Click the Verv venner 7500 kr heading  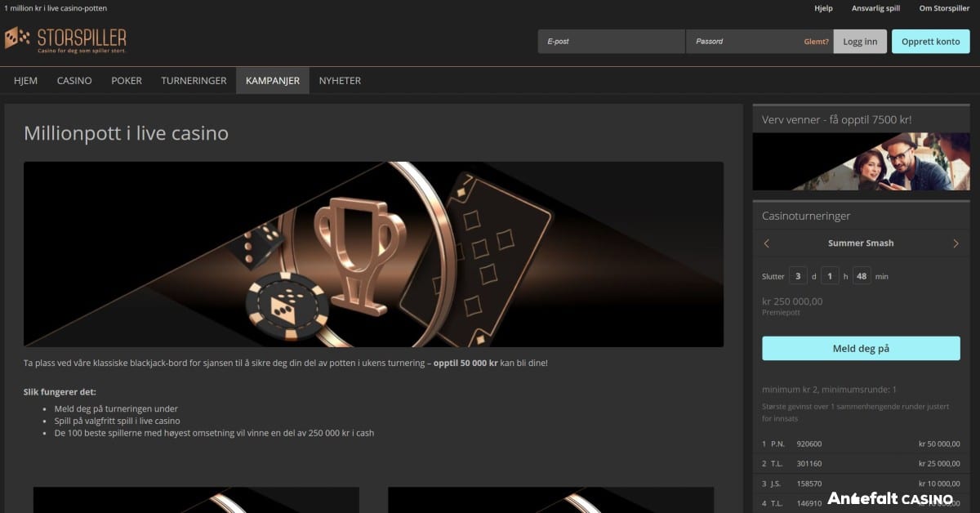pos(836,120)
